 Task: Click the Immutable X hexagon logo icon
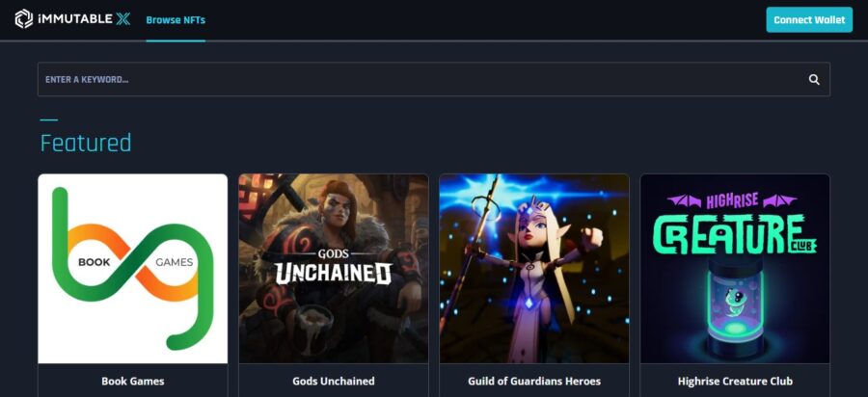click(x=24, y=19)
